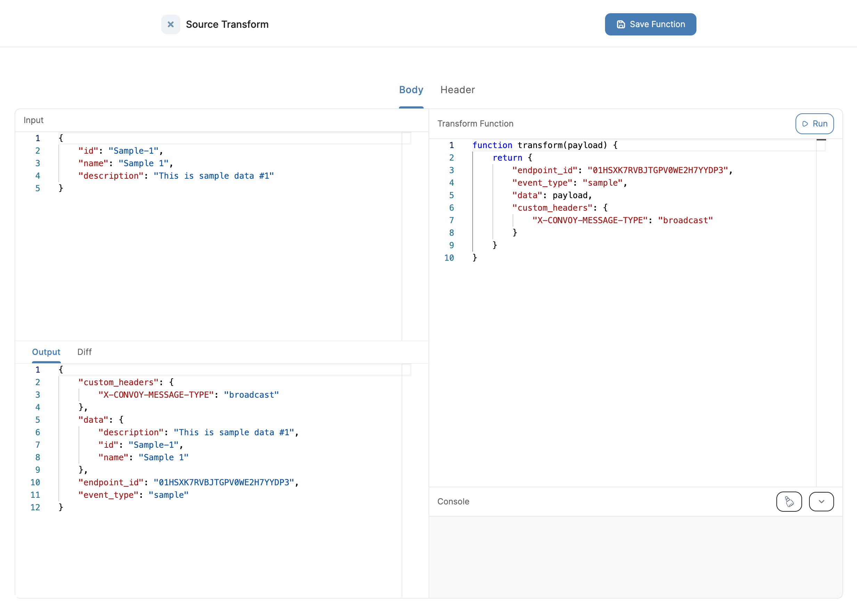Image resolution: width=857 pixels, height=616 pixels.
Task: Click the save icon inside Save Function button
Action: tap(621, 24)
